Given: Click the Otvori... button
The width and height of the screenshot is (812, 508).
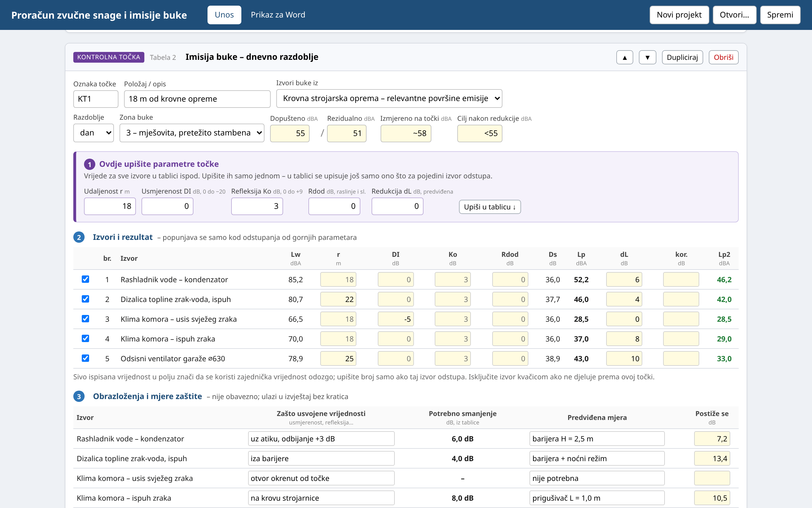Looking at the screenshot, I should click(x=734, y=15).
